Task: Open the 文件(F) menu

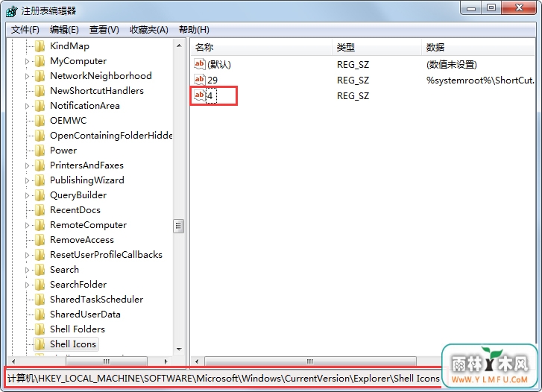Action: coord(25,30)
